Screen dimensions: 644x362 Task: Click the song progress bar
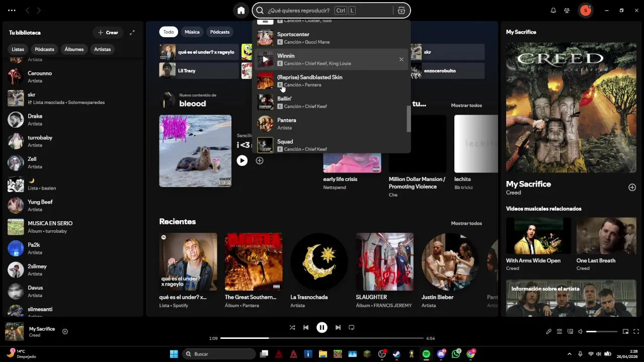point(322,338)
